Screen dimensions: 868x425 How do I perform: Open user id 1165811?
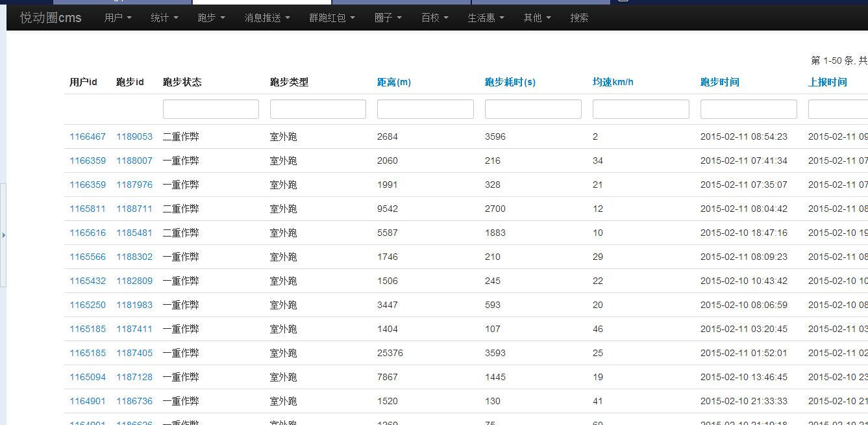pos(88,209)
